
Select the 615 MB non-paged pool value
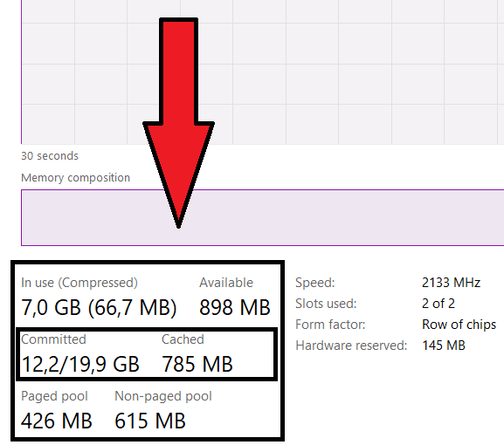[x=150, y=421]
